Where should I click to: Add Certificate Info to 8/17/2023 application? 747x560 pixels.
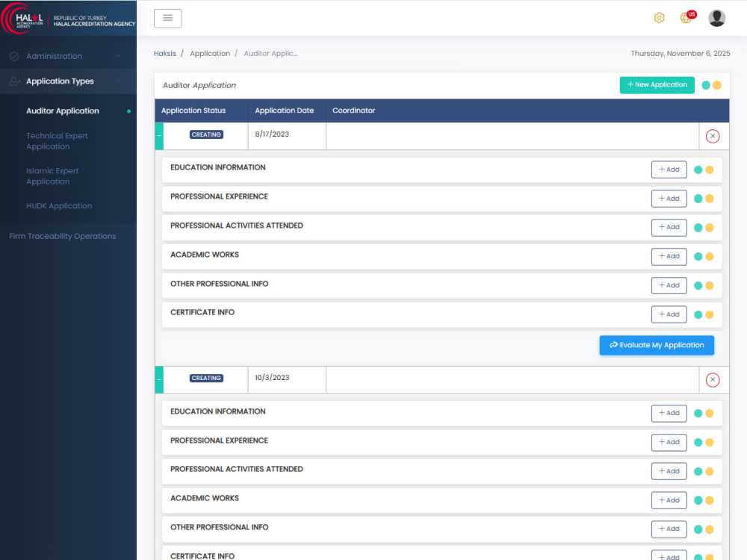click(x=669, y=314)
